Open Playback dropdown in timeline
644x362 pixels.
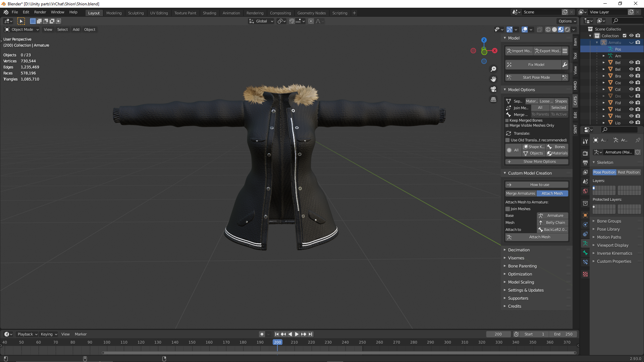pyautogui.click(x=27, y=334)
